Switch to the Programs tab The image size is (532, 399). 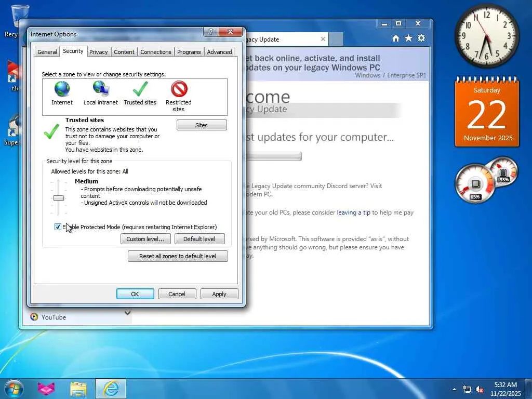pyautogui.click(x=189, y=52)
